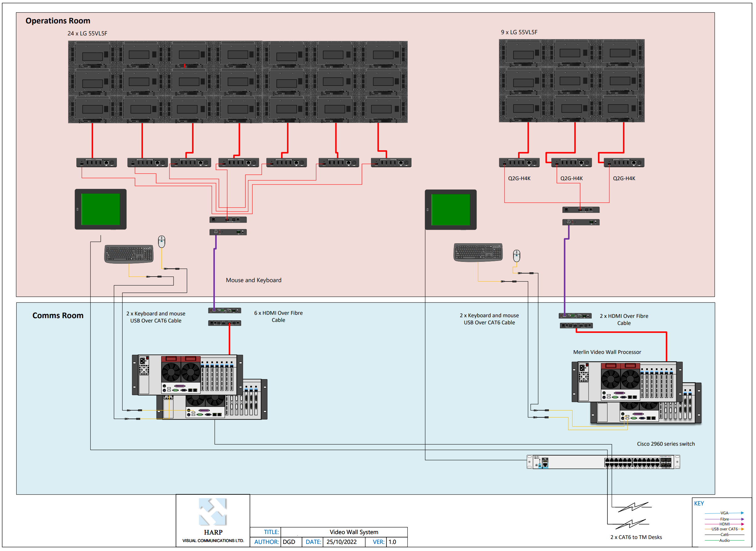The width and height of the screenshot is (756, 551).
Task: Click the HDMI line entry in the key
Action: pyautogui.click(x=724, y=524)
